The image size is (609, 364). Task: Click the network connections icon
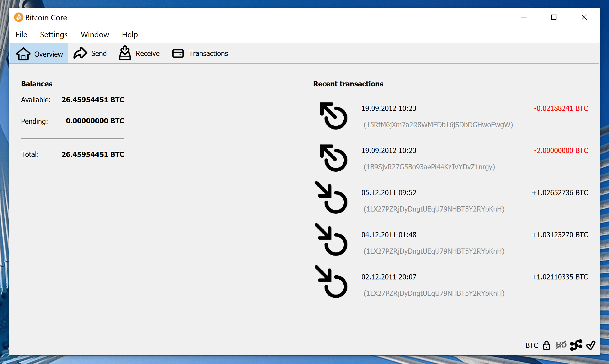pyautogui.click(x=576, y=345)
